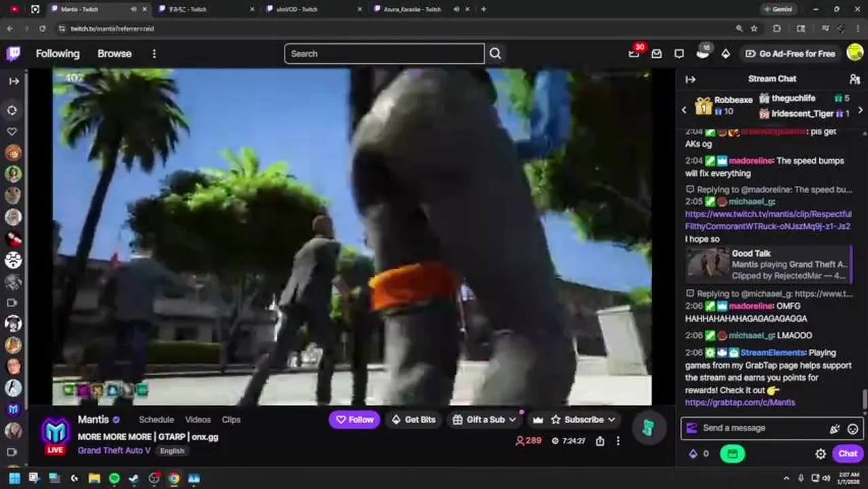The height and width of the screenshot is (489, 868).
Task: Click Go Ad-Free for Free button
Action: [790, 54]
